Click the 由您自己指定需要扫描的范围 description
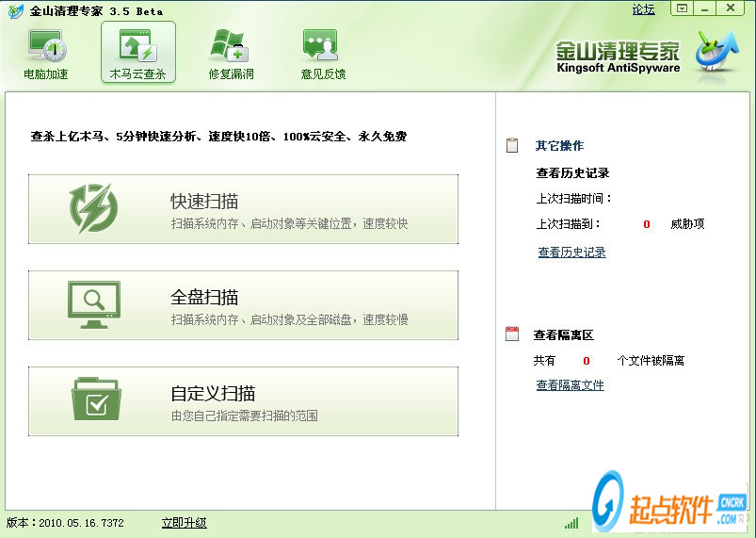Viewport: 756px width, 538px height. (x=245, y=416)
